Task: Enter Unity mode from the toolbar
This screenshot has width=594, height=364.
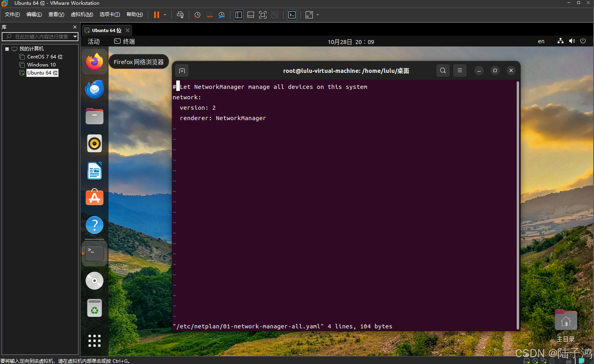Action: tap(275, 15)
